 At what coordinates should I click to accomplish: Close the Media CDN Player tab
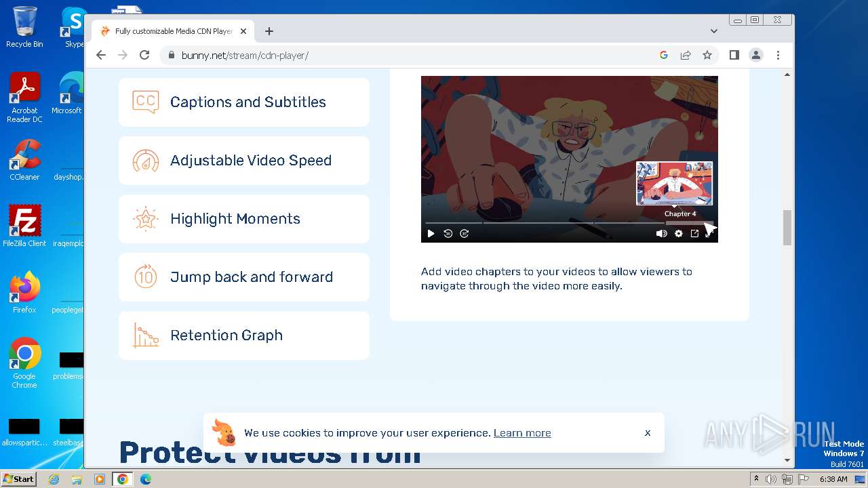(243, 31)
